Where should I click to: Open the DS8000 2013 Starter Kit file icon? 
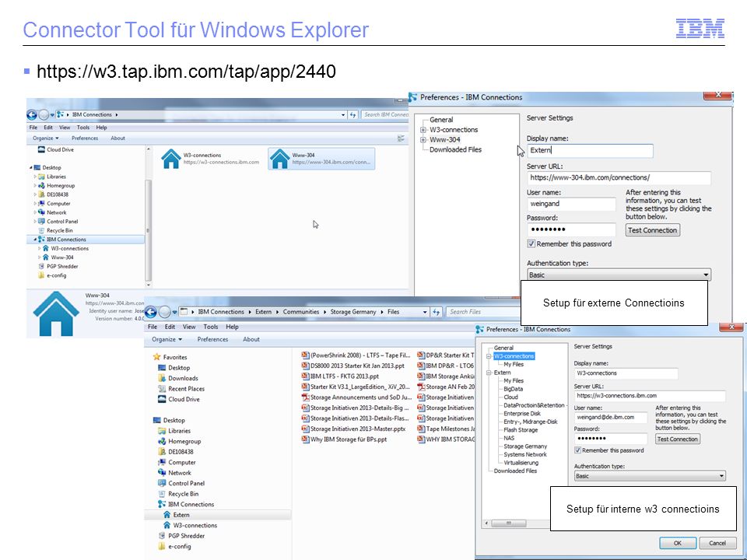(x=305, y=366)
